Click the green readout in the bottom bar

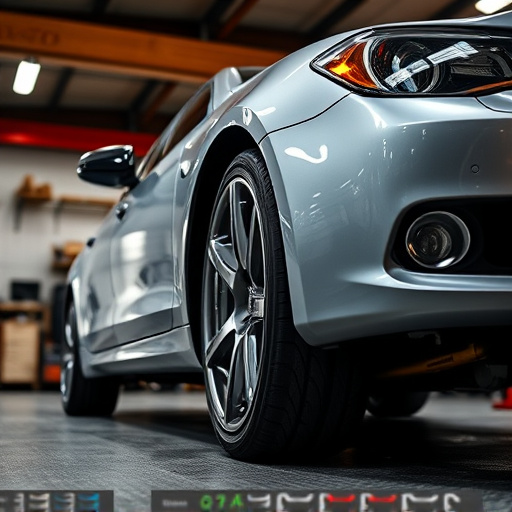tap(221, 502)
